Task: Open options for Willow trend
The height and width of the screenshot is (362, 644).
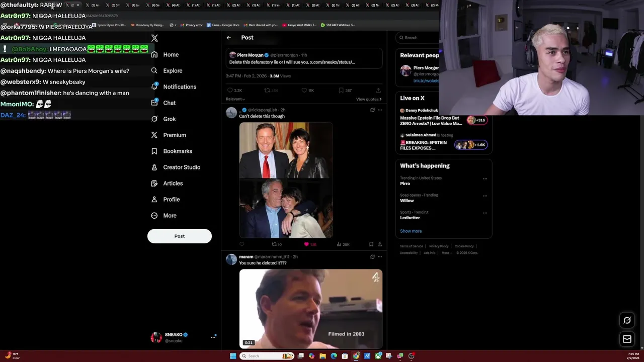Action: tap(485, 196)
